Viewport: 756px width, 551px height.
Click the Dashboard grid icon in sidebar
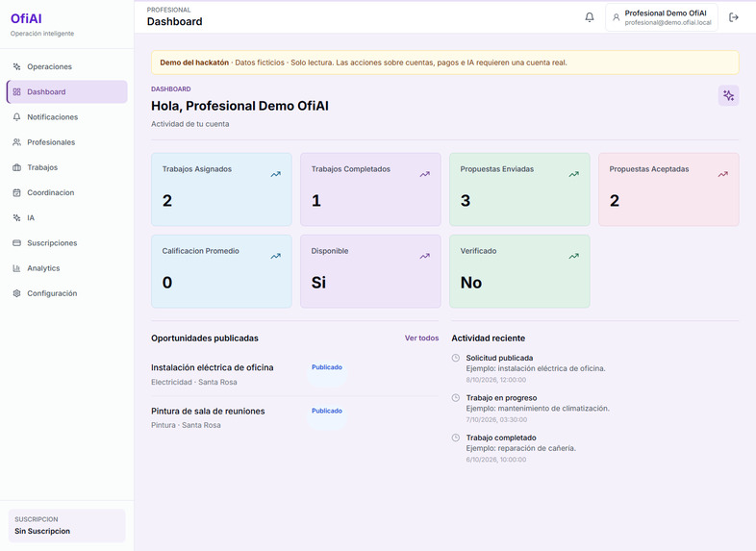coord(17,91)
